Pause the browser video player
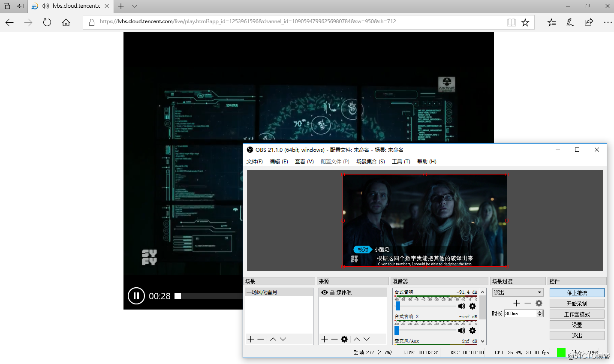The image size is (614, 364). tap(136, 296)
